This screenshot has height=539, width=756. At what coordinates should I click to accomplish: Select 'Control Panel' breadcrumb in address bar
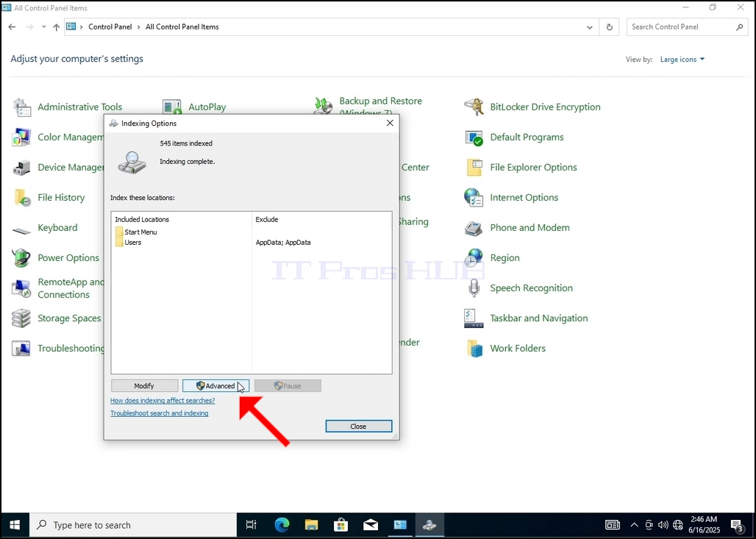pyautogui.click(x=110, y=27)
